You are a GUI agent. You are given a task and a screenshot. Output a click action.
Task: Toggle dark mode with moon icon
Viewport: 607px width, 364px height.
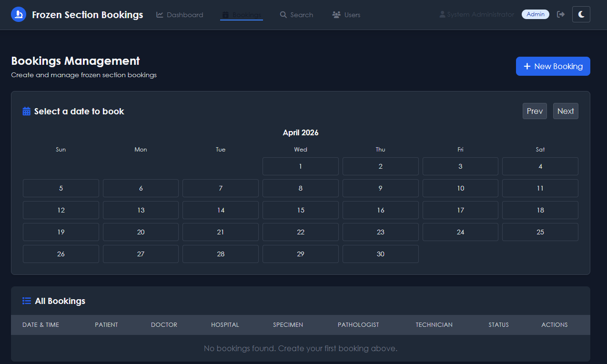(581, 14)
